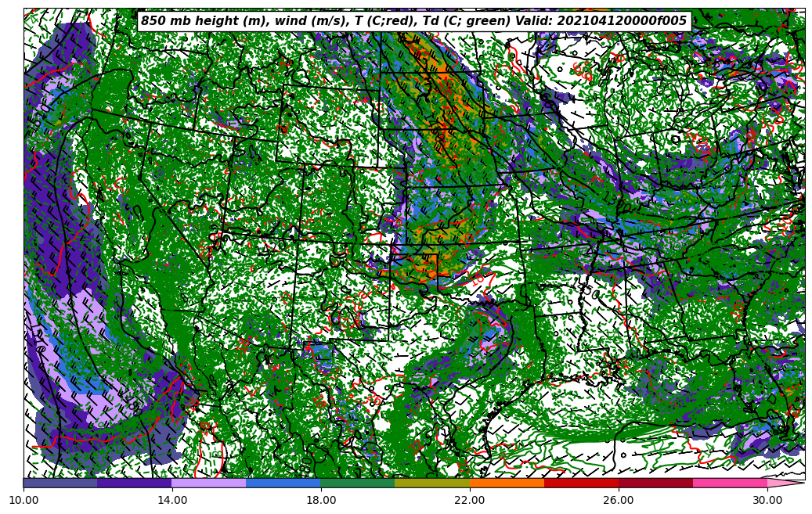The image size is (812, 514).
Task: Click the dark red 26–28 colorbar segment
Action: (x=655, y=483)
